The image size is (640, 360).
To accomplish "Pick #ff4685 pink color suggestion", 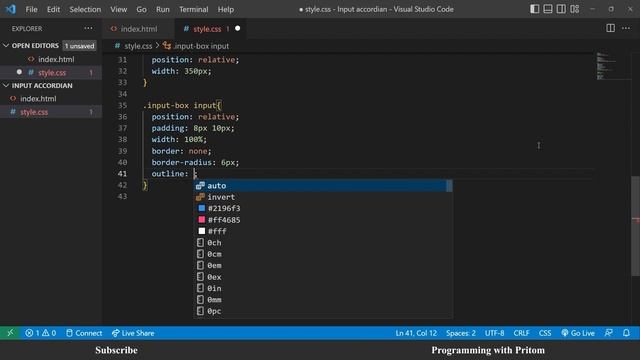I will 322,220.
